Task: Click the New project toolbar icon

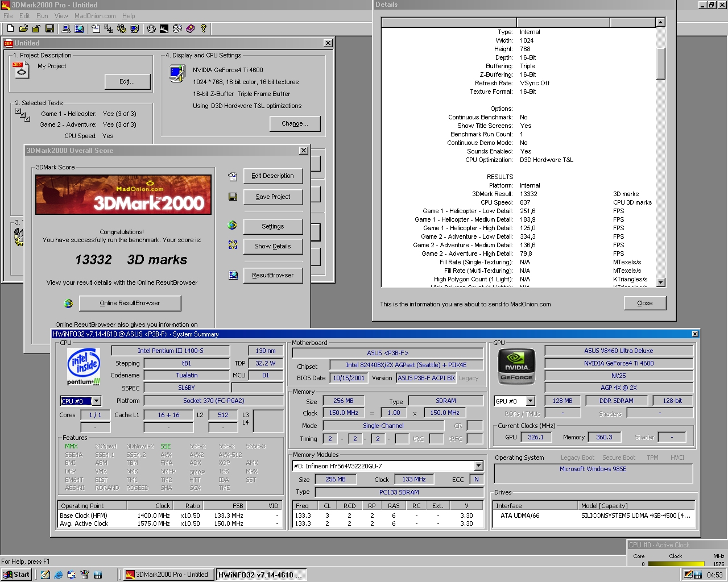Action: coord(10,28)
